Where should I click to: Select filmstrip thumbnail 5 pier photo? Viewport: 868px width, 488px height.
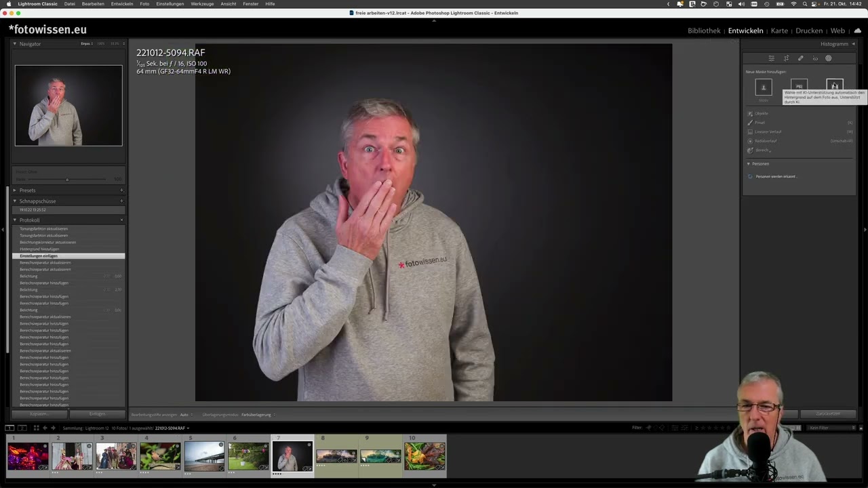click(x=204, y=456)
